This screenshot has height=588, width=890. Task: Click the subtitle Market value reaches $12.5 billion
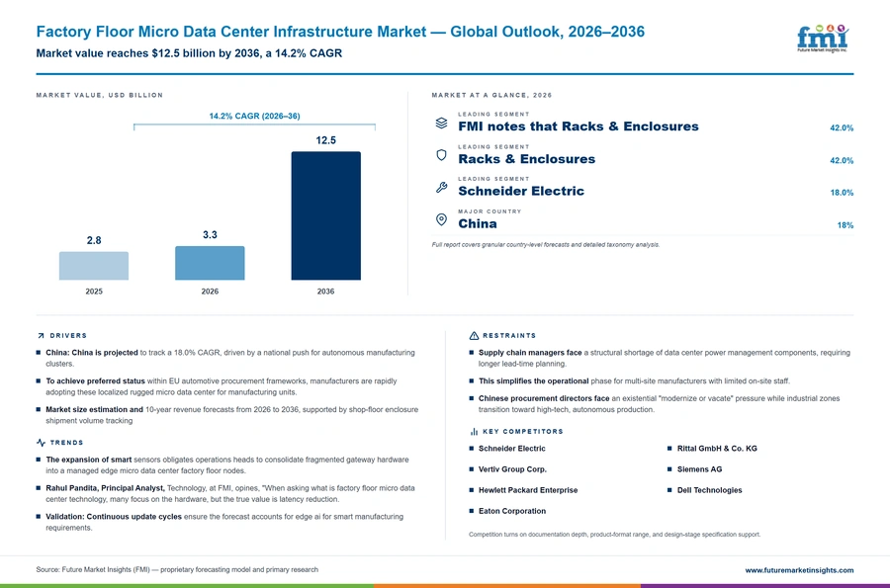coord(189,53)
